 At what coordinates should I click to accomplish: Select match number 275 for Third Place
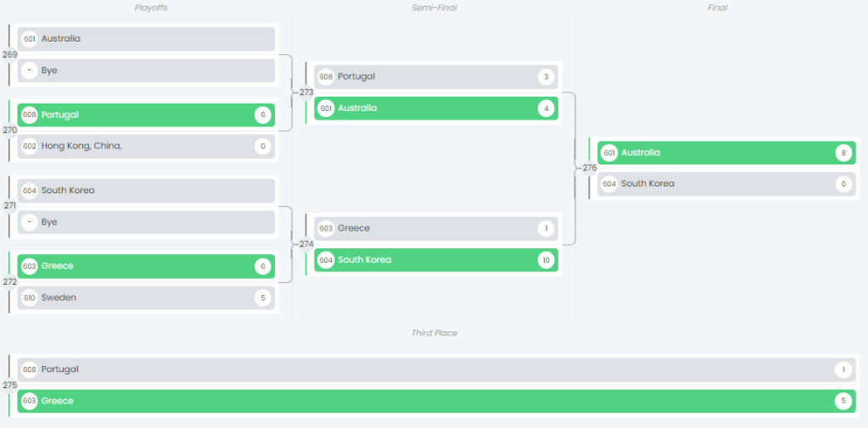tap(10, 385)
